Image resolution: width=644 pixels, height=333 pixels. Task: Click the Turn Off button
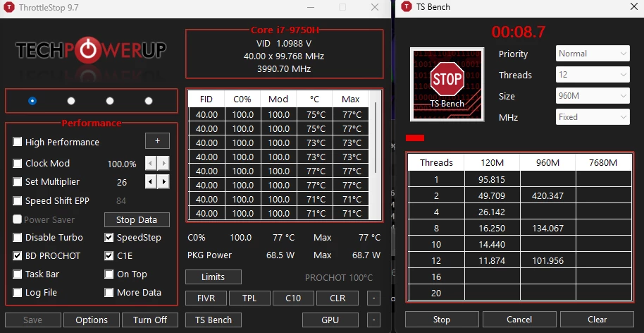pyautogui.click(x=150, y=320)
